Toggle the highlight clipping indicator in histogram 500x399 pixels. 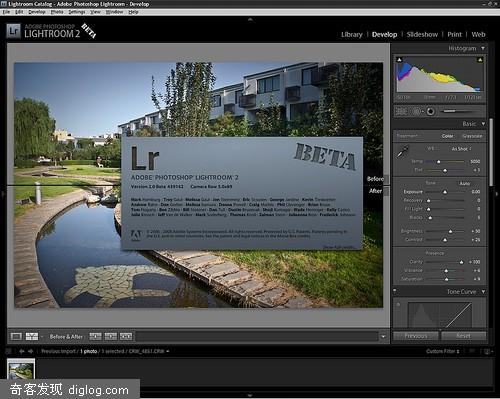(x=480, y=60)
